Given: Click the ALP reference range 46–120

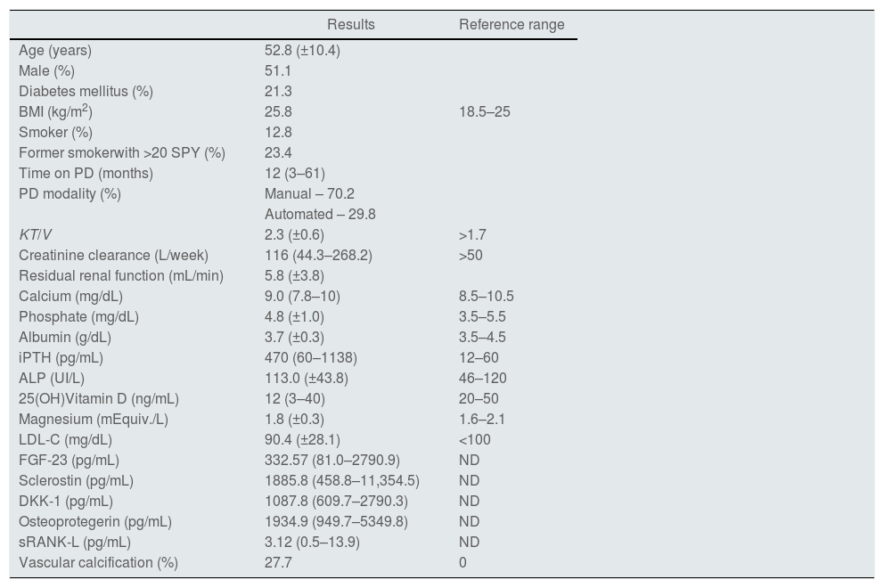Looking at the screenshot, I should pyautogui.click(x=482, y=379).
